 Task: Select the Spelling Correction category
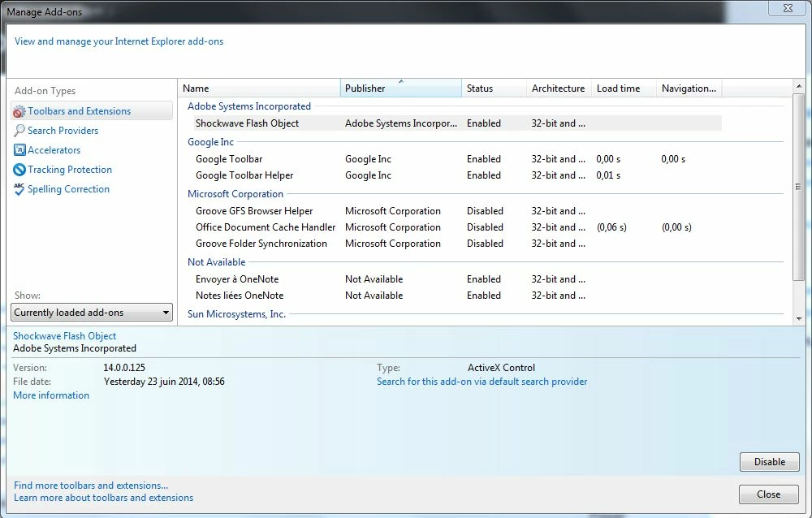68,189
